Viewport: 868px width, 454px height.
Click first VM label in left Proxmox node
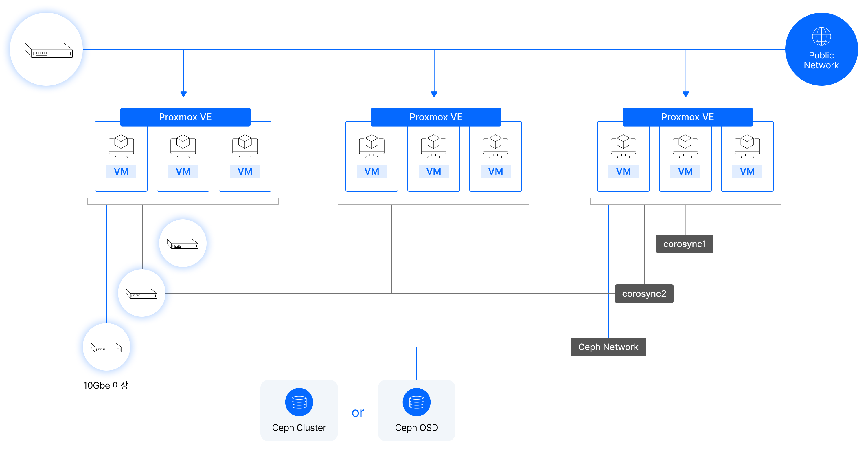(121, 171)
